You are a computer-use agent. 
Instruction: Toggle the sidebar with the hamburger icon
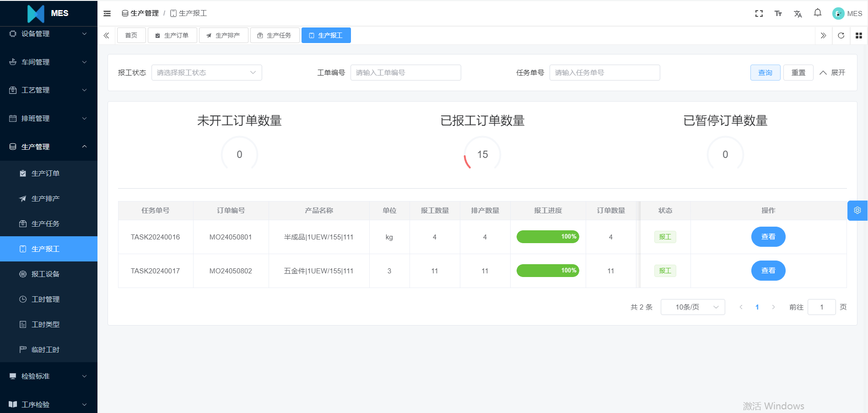click(107, 13)
